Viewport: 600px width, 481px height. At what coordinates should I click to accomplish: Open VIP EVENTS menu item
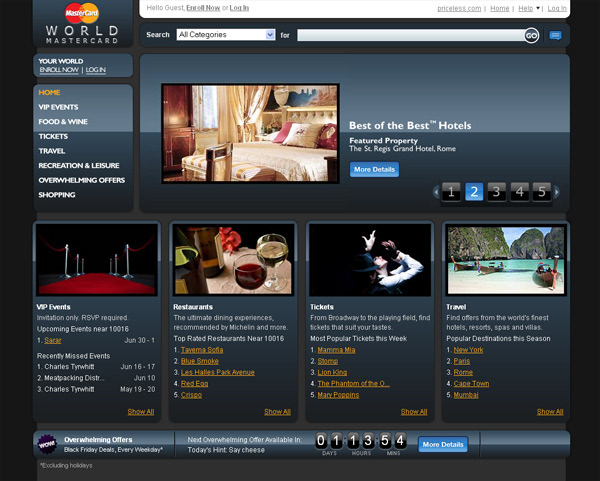[x=58, y=107]
